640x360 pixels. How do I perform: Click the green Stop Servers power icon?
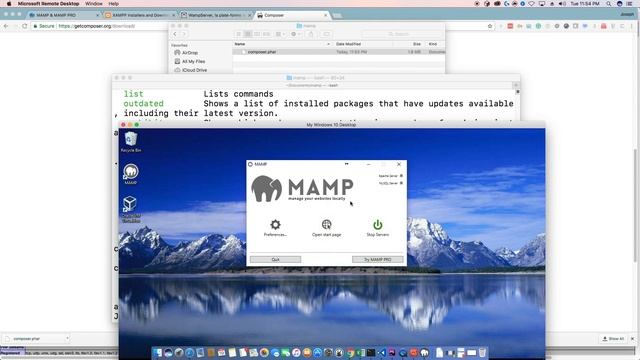pyautogui.click(x=378, y=224)
